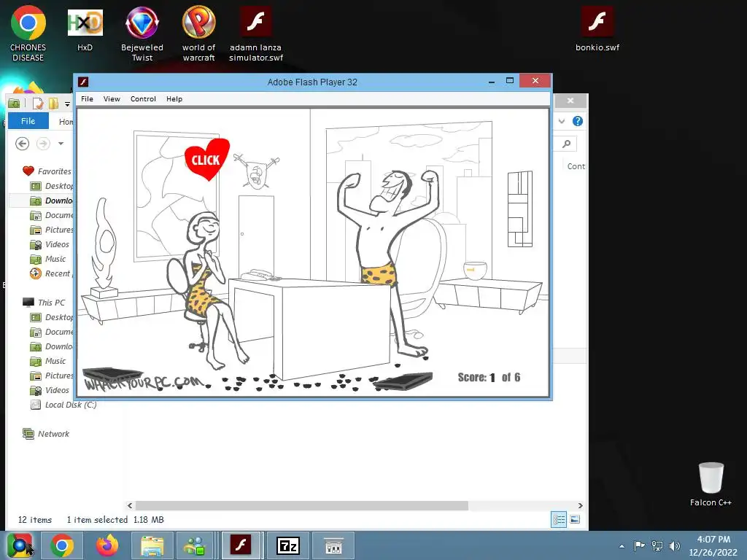Click Explorer help question mark icon
Image resolution: width=747 pixels, height=560 pixels.
click(578, 121)
